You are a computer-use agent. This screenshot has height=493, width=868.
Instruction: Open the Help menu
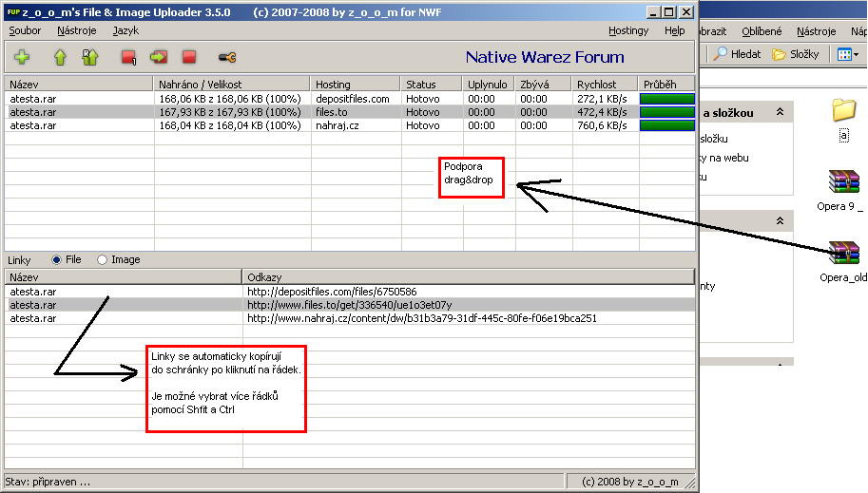675,30
